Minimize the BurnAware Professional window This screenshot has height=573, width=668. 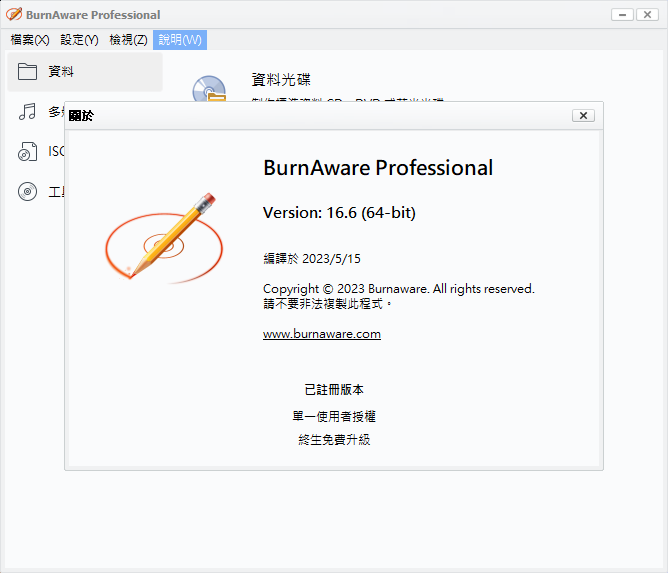pos(622,14)
